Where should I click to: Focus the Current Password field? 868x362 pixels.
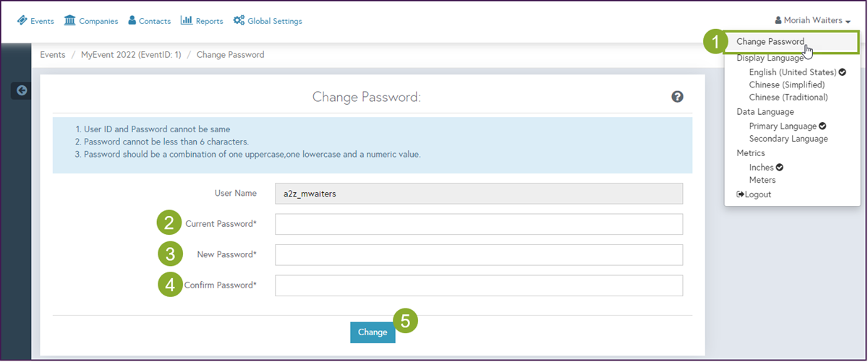point(479,224)
